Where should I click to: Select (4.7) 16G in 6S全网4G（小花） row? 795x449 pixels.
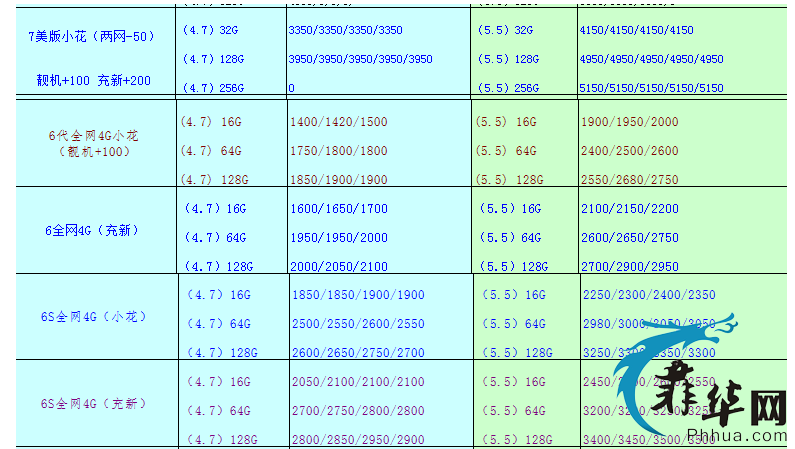click(x=219, y=295)
